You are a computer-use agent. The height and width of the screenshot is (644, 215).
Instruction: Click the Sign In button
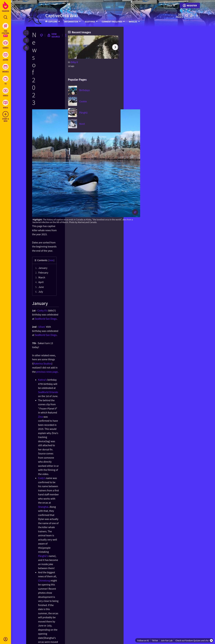click(171, 6)
